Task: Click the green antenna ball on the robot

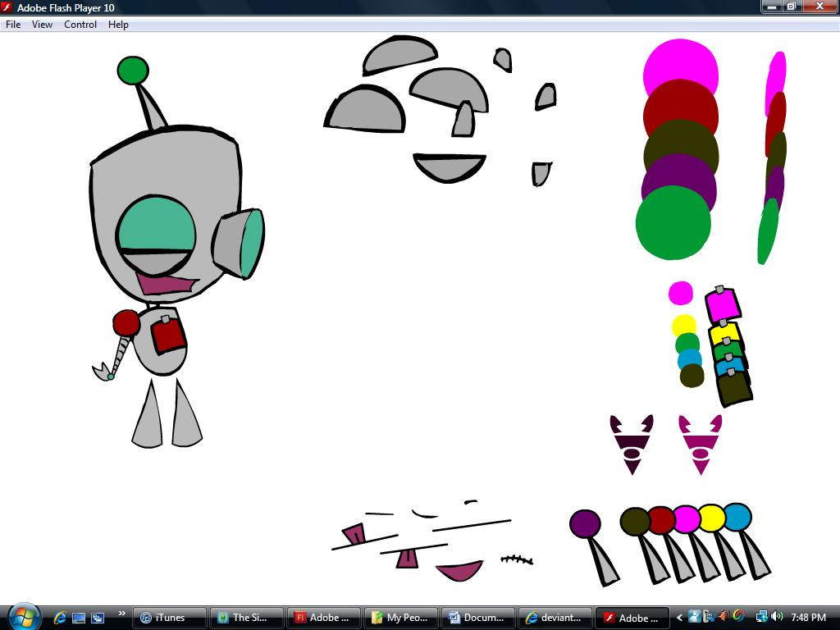Action: click(x=133, y=71)
